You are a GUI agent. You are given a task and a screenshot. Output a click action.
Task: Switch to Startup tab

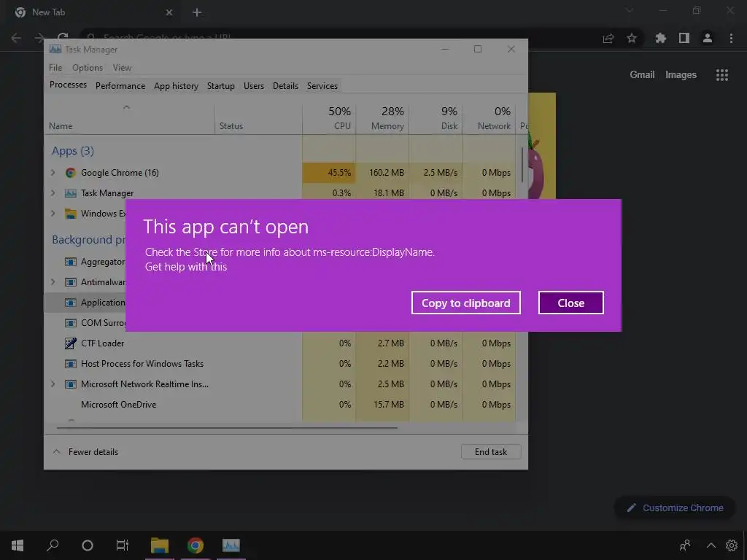tap(220, 86)
